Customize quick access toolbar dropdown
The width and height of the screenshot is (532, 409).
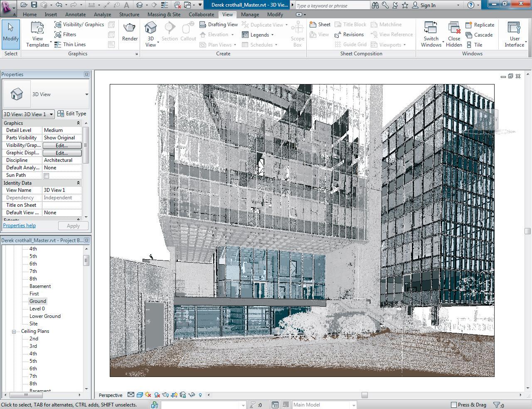[x=200, y=5]
